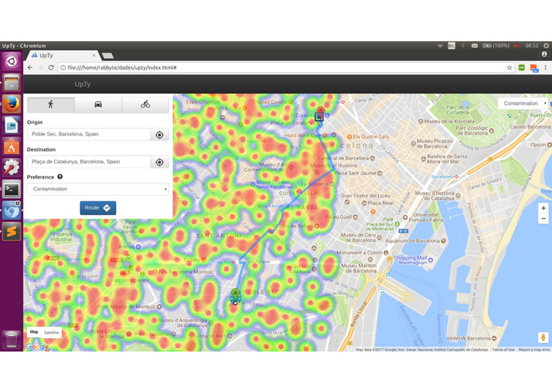Open the Terminal from launcher
Viewport: 552px width, 392px height.
tap(11, 190)
